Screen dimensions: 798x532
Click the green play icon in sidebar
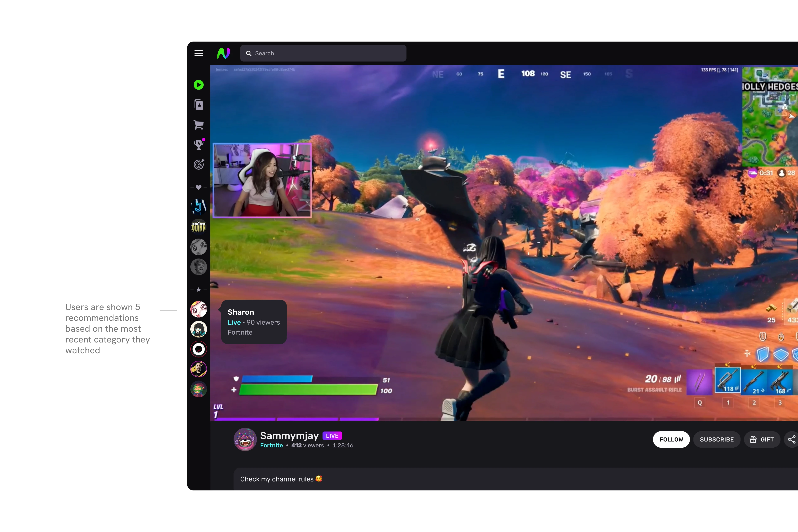(198, 85)
